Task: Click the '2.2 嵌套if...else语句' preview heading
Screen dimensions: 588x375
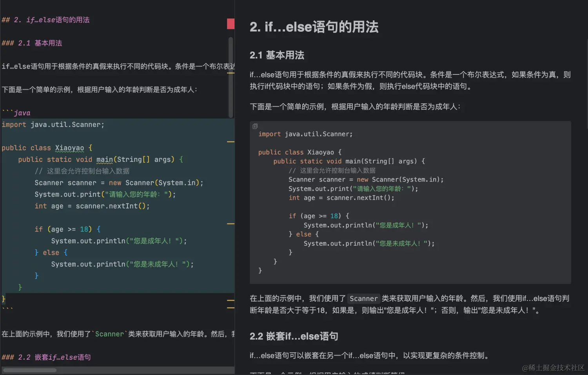Action: tap(294, 336)
